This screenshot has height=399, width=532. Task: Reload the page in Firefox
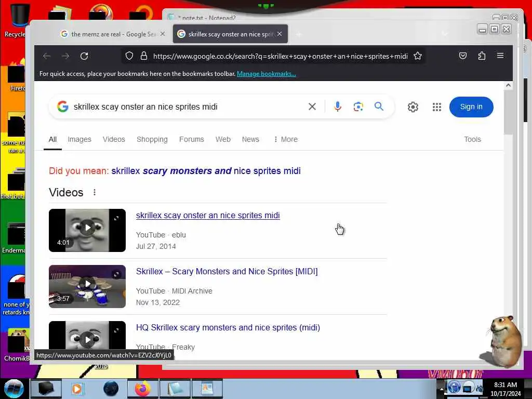(x=84, y=56)
